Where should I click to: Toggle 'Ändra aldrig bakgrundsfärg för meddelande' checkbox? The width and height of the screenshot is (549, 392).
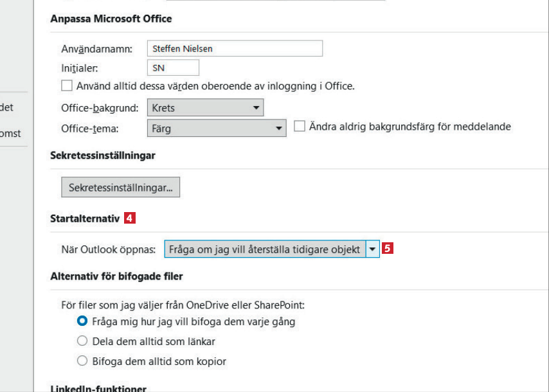tap(300, 127)
